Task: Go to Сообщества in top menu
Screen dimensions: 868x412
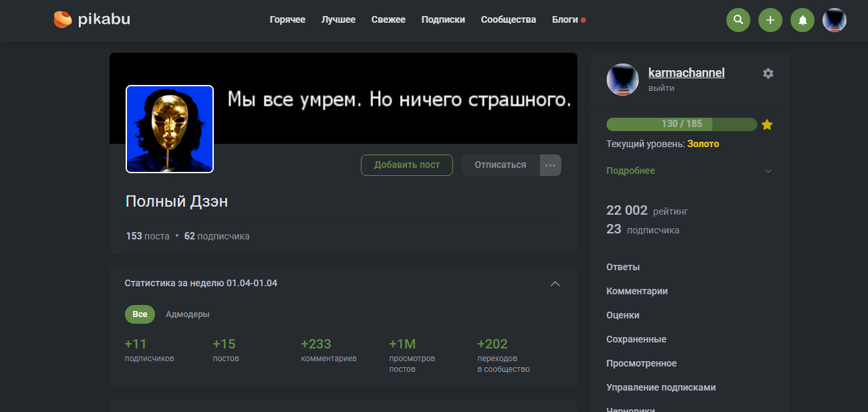Action: point(509,20)
